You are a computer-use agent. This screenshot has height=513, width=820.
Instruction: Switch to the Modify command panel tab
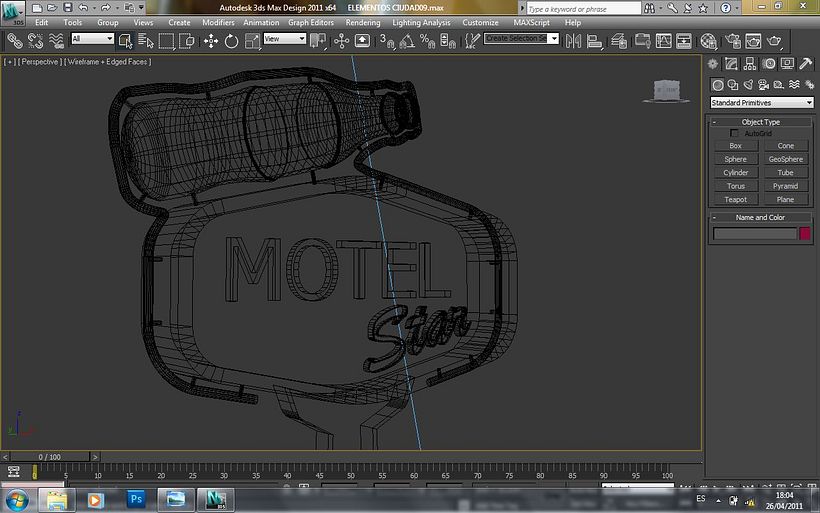click(731, 64)
